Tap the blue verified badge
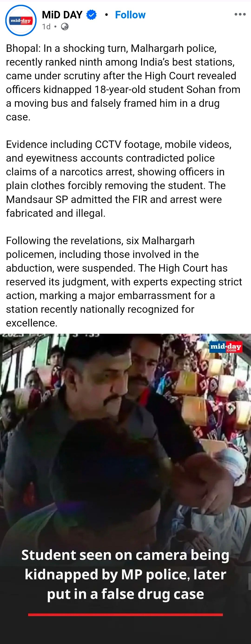The height and width of the screenshot is (644, 251). point(91,15)
